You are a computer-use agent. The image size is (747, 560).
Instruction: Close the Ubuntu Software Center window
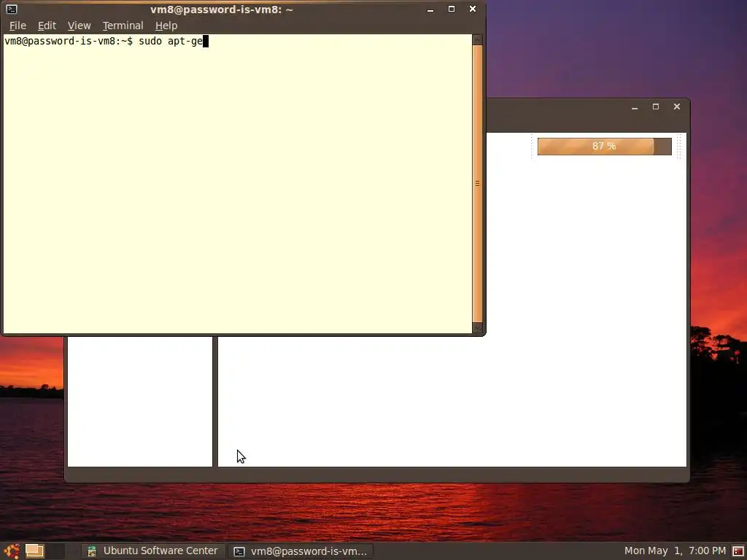(x=676, y=106)
